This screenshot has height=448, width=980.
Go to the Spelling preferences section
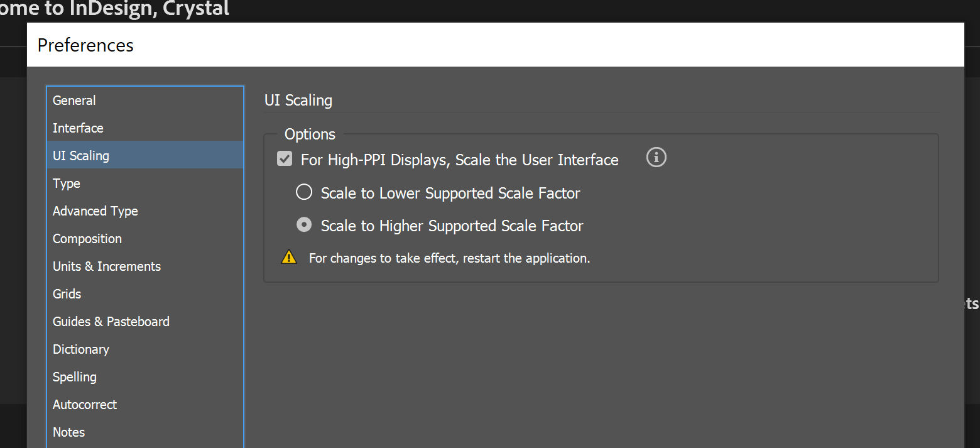point(74,376)
